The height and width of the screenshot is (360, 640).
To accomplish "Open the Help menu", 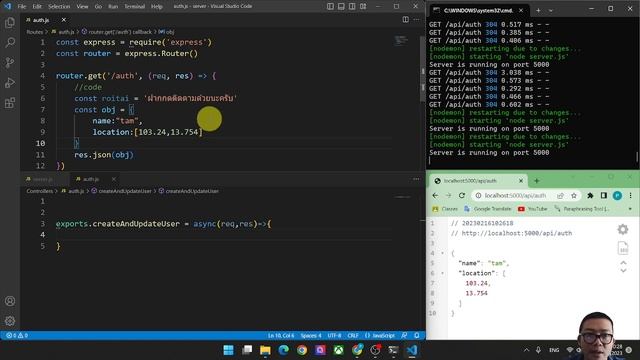I will (x=157, y=7).
